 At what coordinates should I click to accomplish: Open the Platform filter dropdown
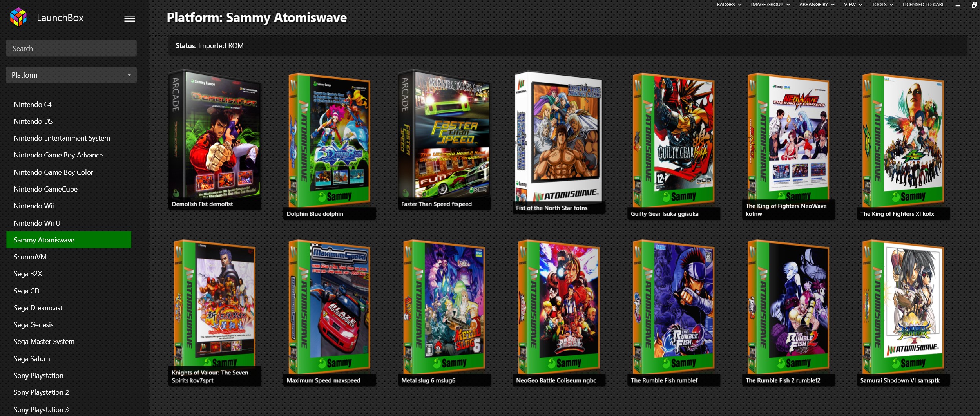[71, 75]
